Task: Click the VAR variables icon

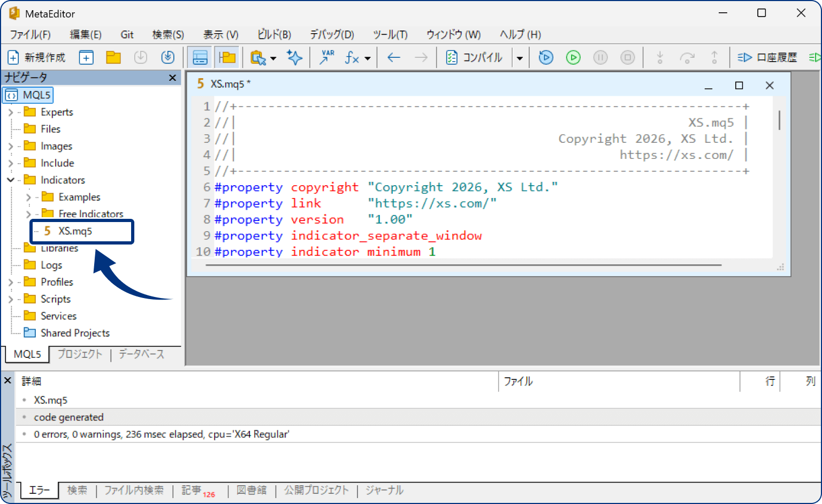Action: [x=326, y=57]
